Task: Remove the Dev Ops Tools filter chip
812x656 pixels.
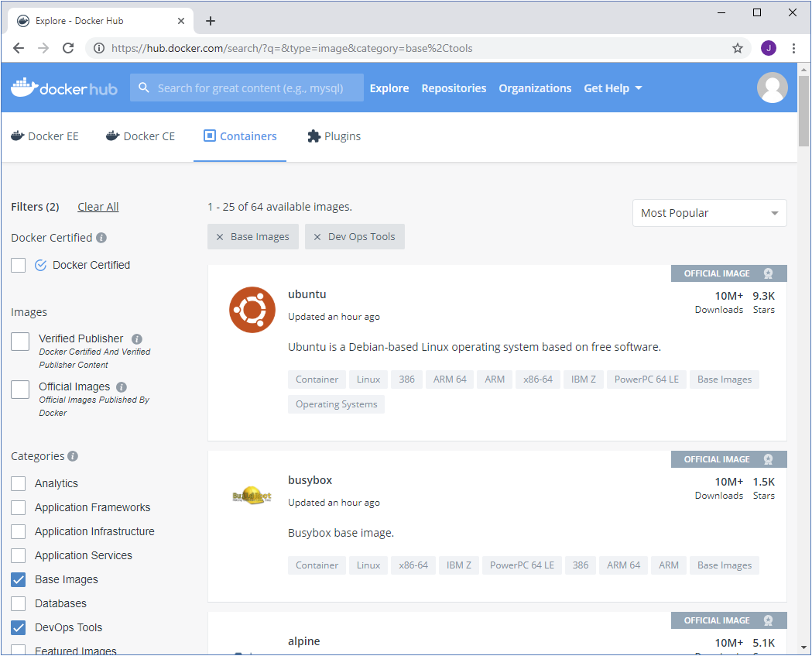Action: [x=317, y=236]
